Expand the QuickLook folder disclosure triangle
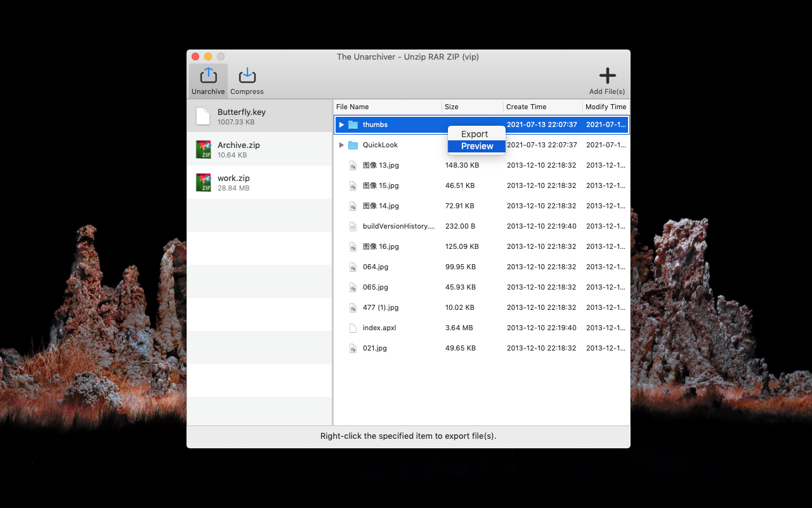The width and height of the screenshot is (812, 508). [341, 145]
